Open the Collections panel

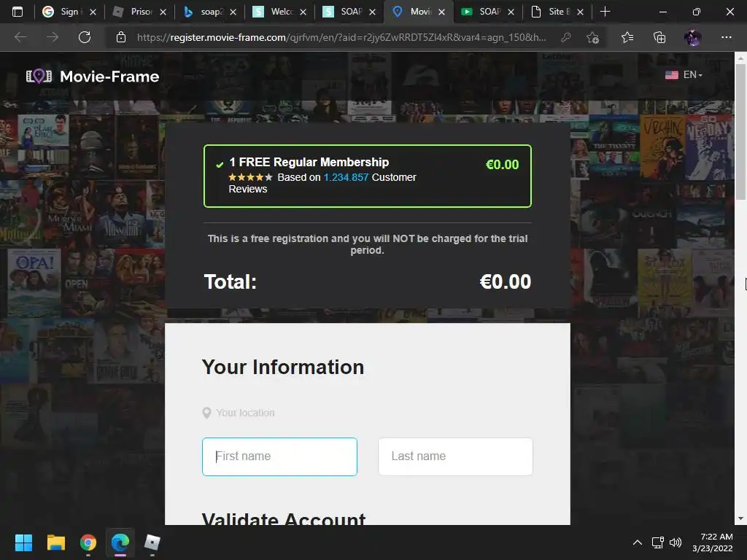coord(659,37)
